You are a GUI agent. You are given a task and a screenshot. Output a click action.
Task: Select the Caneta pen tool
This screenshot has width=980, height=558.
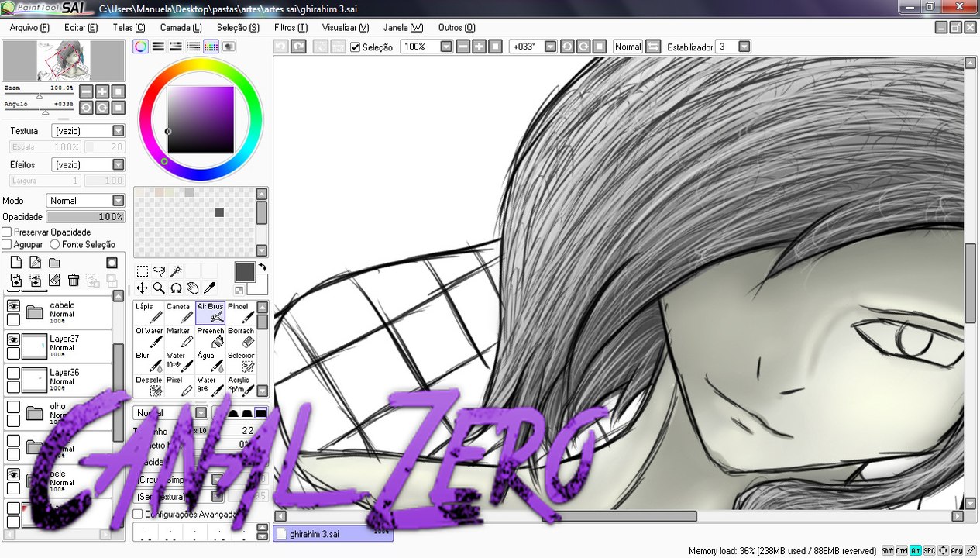[x=179, y=313]
